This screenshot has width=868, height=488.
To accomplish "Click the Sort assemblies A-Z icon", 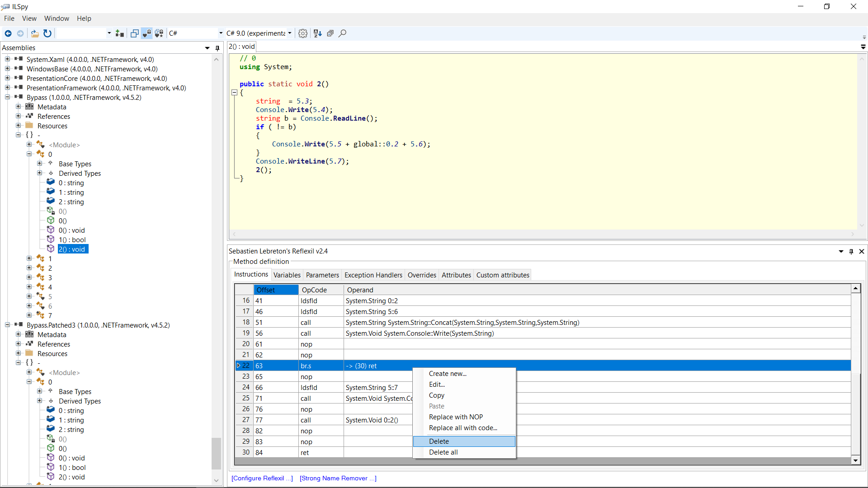I will tap(318, 33).
